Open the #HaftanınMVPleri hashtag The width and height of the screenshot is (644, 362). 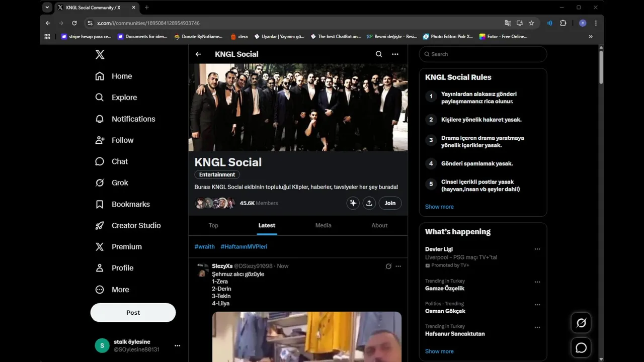pos(244,247)
